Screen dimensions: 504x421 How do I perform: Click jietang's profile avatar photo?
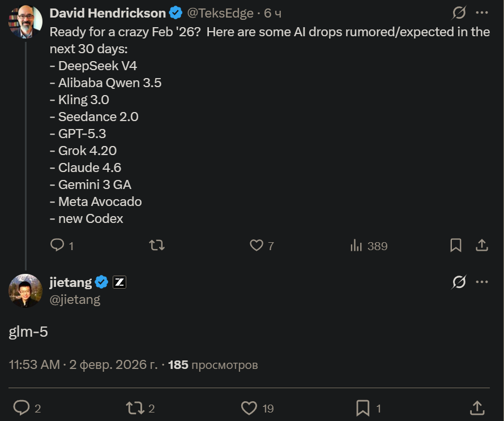click(x=25, y=291)
